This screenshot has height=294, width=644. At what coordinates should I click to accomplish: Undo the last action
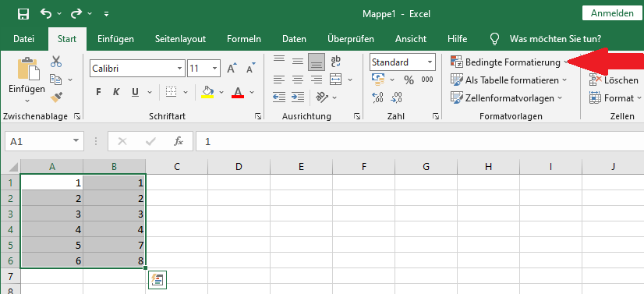click(x=46, y=14)
